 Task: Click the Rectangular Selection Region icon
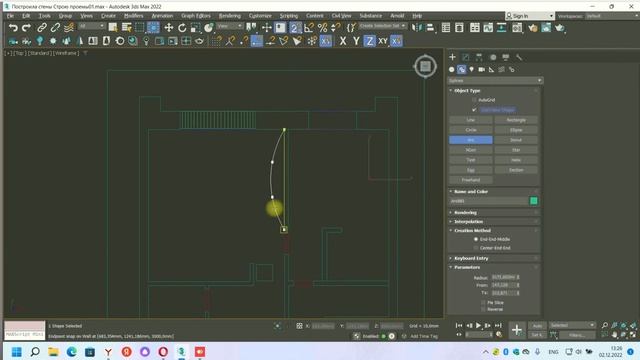coord(140,28)
